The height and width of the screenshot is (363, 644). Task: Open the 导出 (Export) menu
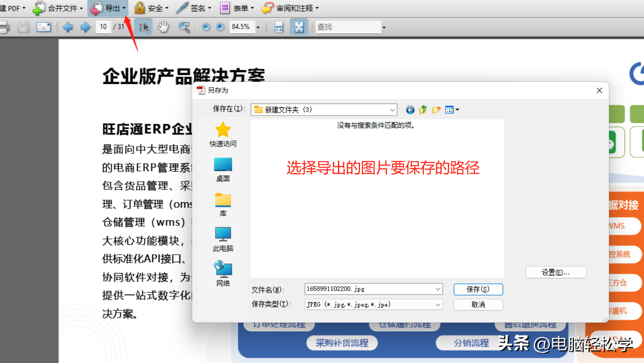pyautogui.click(x=108, y=8)
